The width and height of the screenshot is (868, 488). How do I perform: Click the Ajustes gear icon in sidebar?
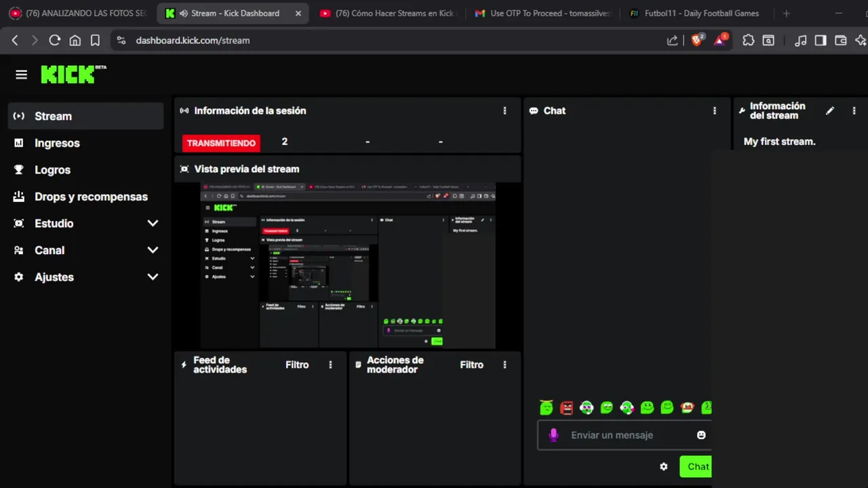[19, 277]
